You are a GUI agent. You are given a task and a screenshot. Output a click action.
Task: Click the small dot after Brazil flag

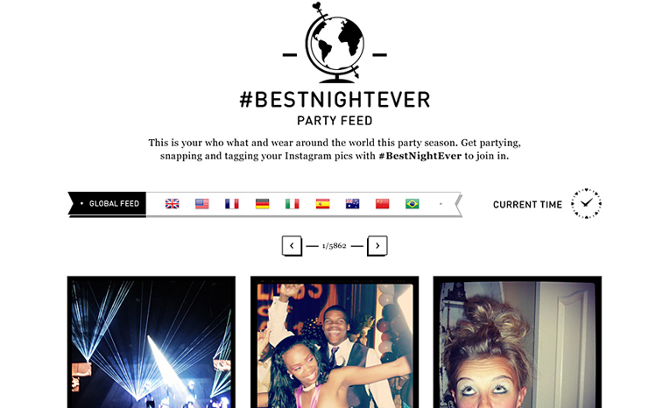pyautogui.click(x=441, y=204)
